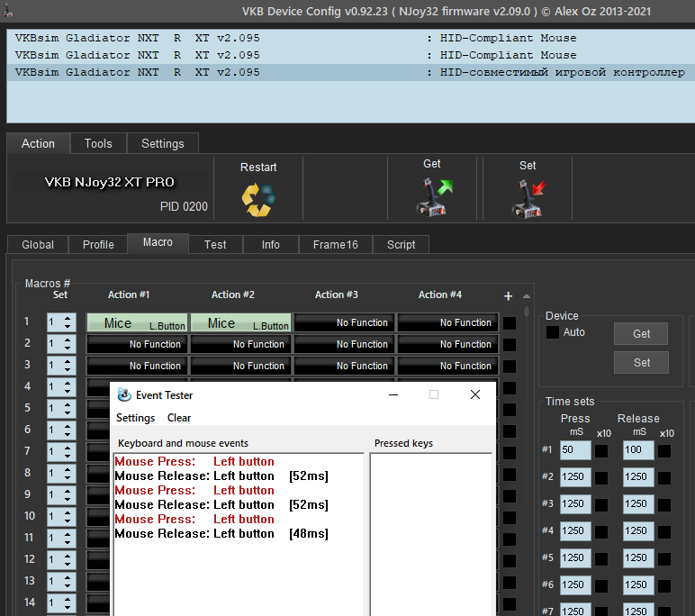Screen dimensions: 695x616
Task: Click macro 1 Action #2 Mice L.Button cell
Action: 240,322
